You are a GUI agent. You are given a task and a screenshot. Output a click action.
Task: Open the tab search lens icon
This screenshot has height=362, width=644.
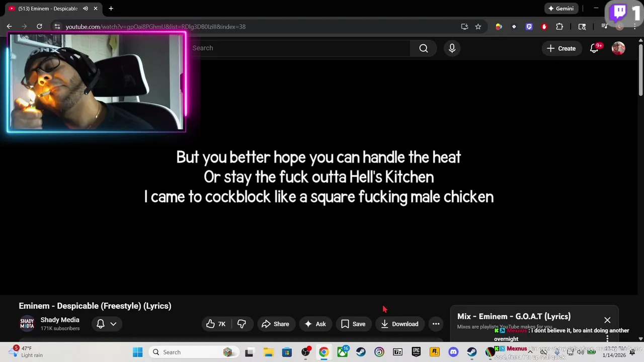pyautogui.click(x=582, y=27)
